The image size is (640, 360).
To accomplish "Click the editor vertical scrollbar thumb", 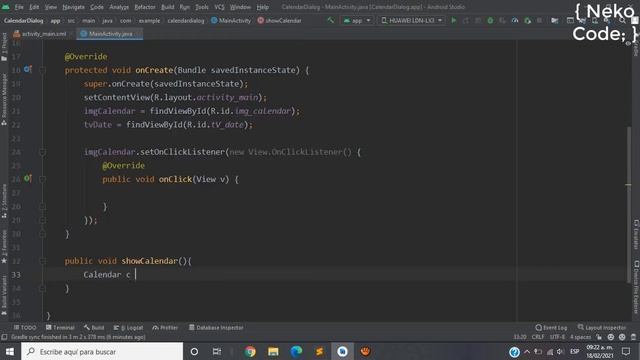I will (x=629, y=204).
